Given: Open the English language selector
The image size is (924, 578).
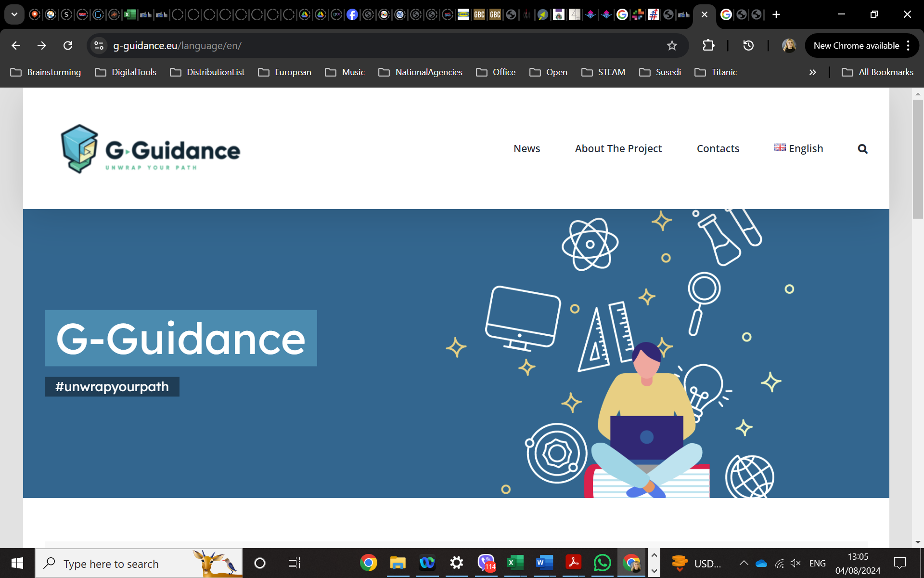Looking at the screenshot, I should (798, 148).
